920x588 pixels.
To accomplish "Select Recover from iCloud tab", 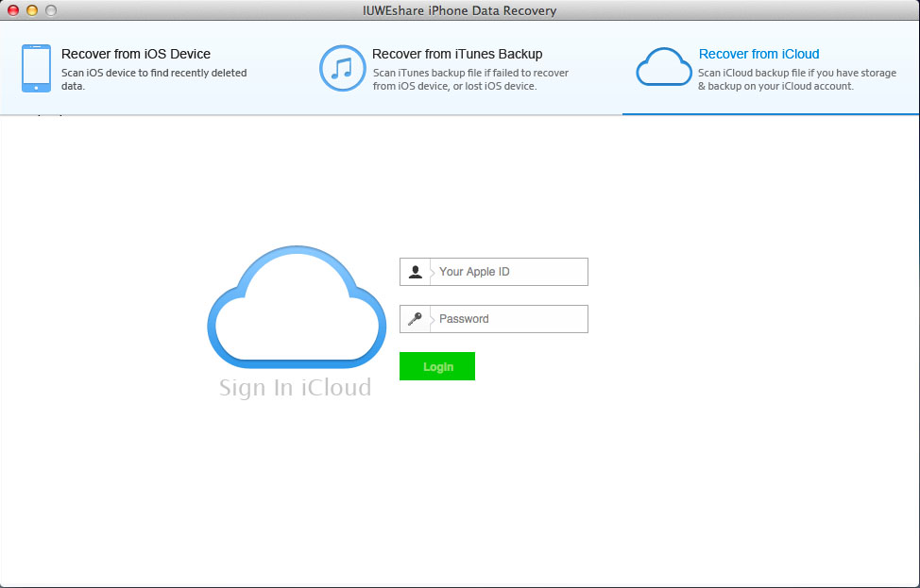I will click(758, 54).
